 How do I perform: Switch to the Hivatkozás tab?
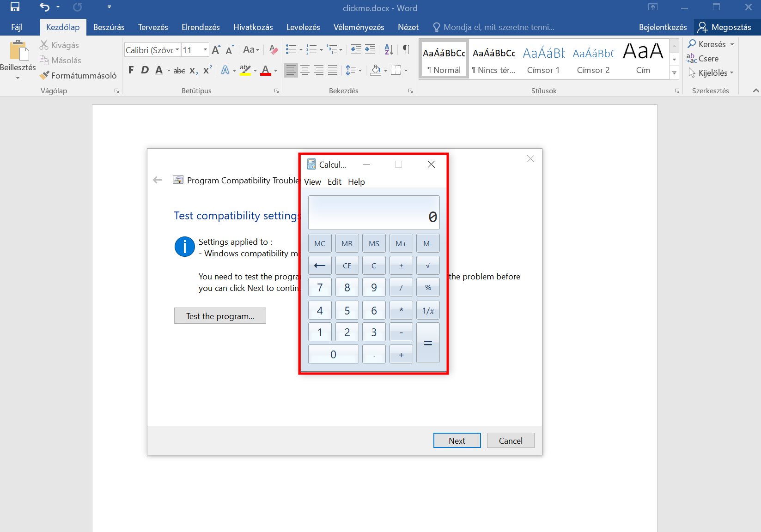[x=253, y=27]
